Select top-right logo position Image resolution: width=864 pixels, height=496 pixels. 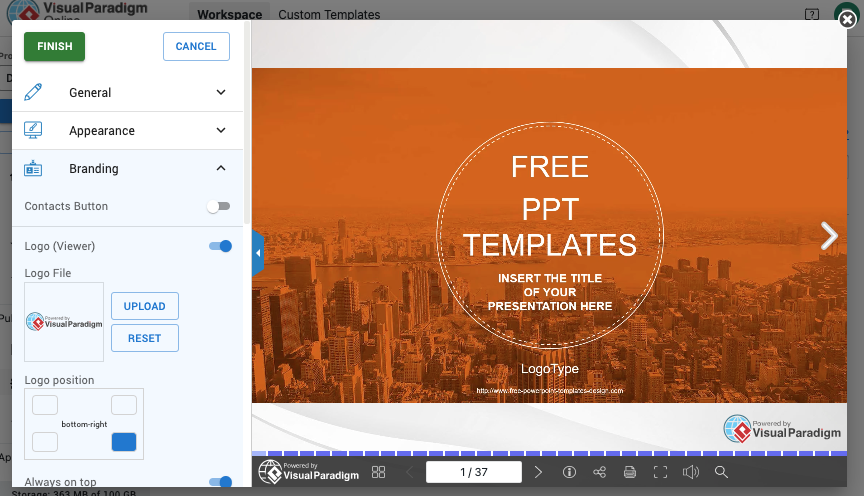tap(124, 405)
